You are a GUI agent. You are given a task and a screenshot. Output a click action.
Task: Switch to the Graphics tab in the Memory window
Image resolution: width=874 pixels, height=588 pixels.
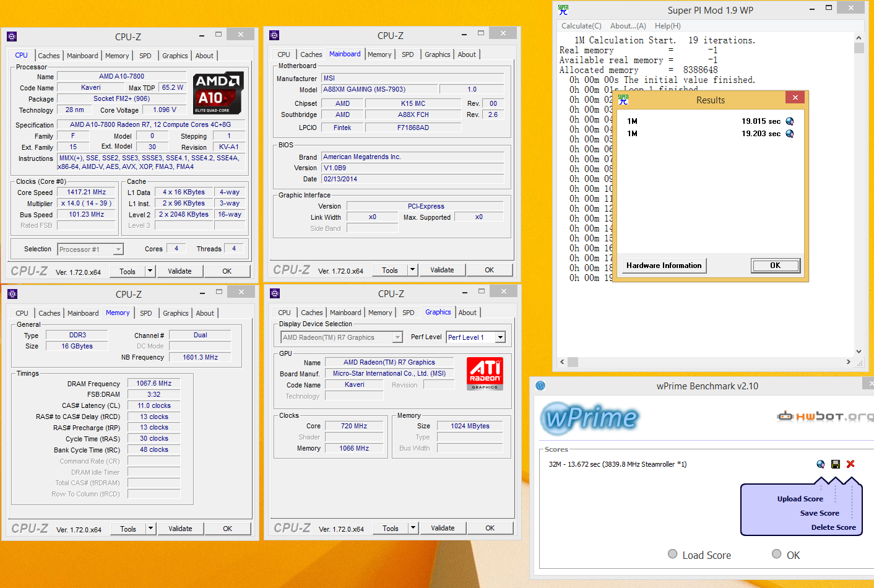tap(175, 313)
